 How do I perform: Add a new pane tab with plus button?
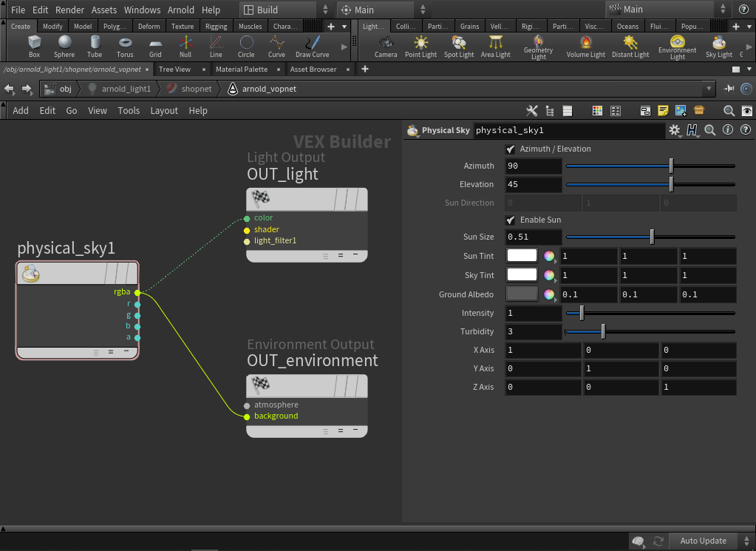click(x=365, y=70)
